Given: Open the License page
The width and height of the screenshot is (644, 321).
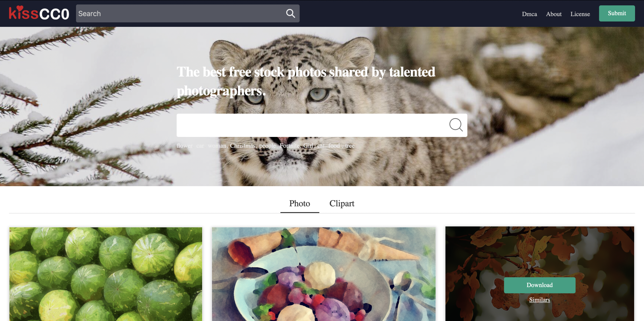Looking at the screenshot, I should click(580, 14).
